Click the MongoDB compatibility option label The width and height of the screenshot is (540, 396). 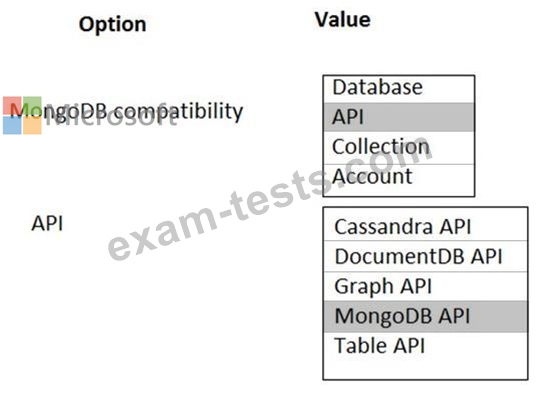[x=126, y=112]
